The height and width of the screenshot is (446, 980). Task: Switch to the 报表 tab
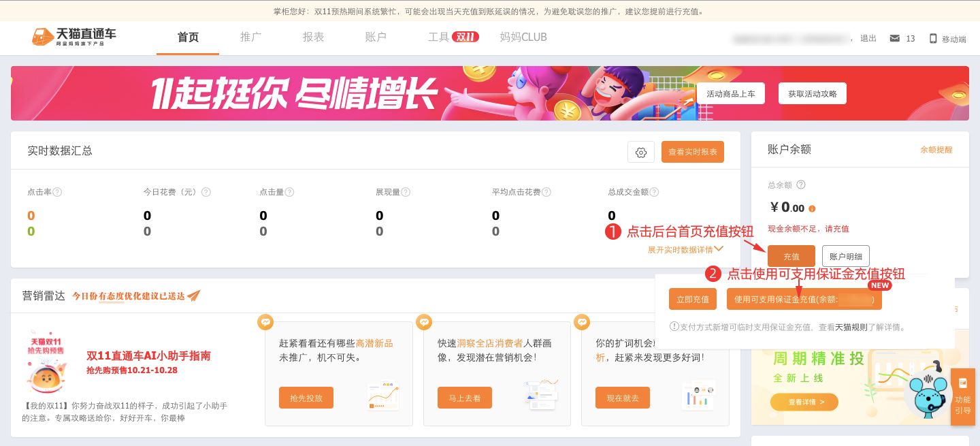314,37
